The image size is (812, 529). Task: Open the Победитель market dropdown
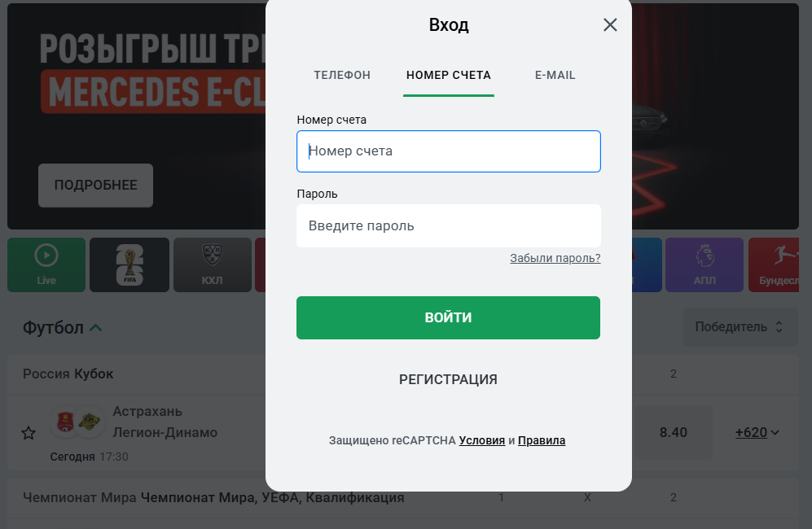[740, 327]
